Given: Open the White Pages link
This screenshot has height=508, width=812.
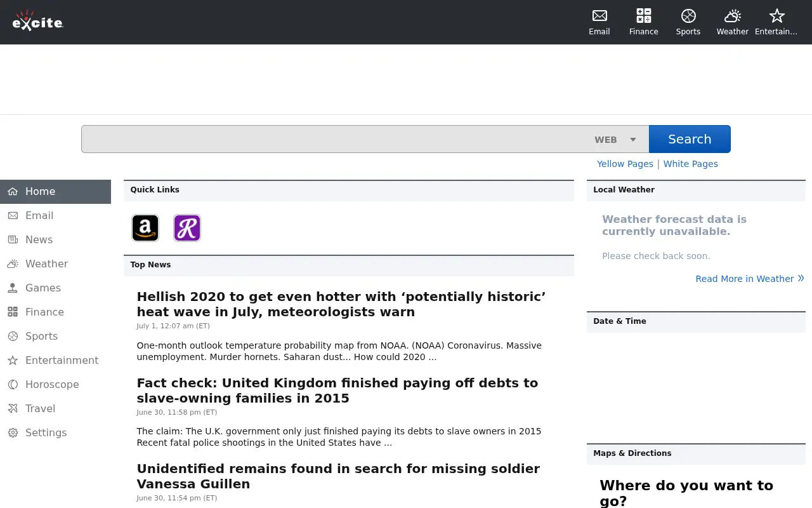Looking at the screenshot, I should 691,164.
